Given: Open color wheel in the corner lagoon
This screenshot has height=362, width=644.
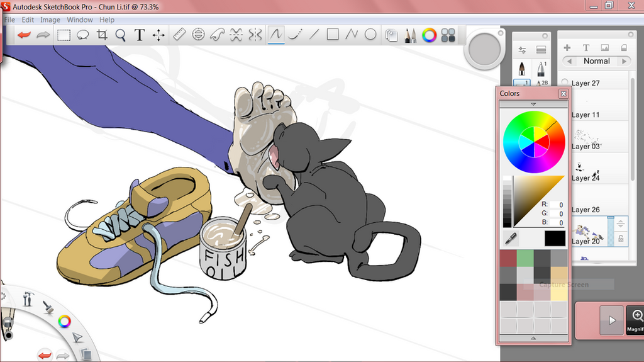Looking at the screenshot, I should (x=64, y=322).
